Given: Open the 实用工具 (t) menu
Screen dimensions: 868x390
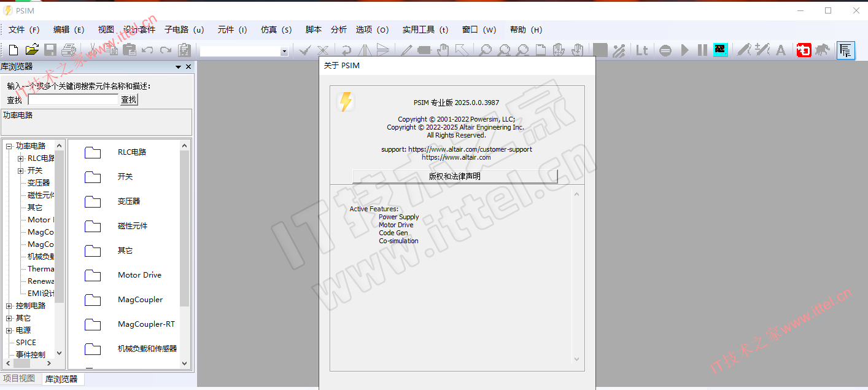Looking at the screenshot, I should tap(425, 29).
